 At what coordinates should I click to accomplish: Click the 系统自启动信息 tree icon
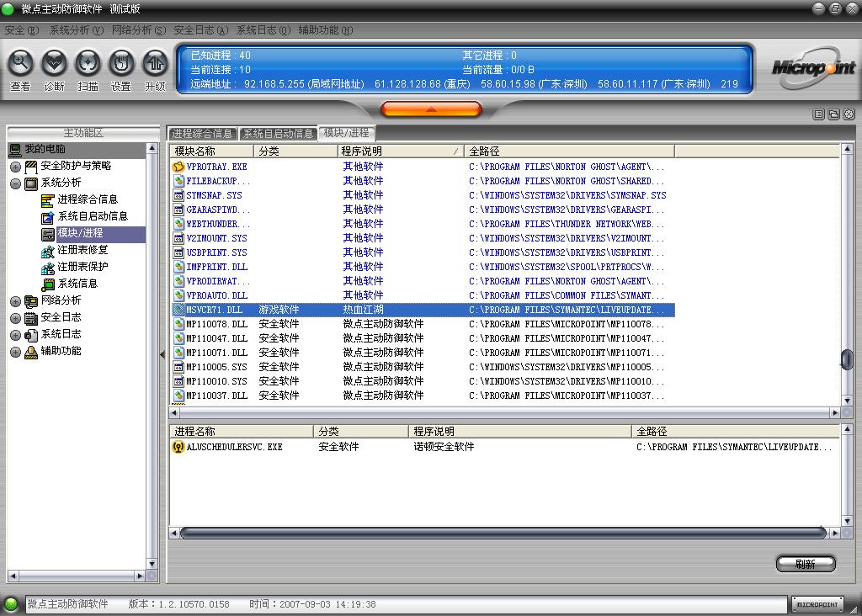pos(48,217)
